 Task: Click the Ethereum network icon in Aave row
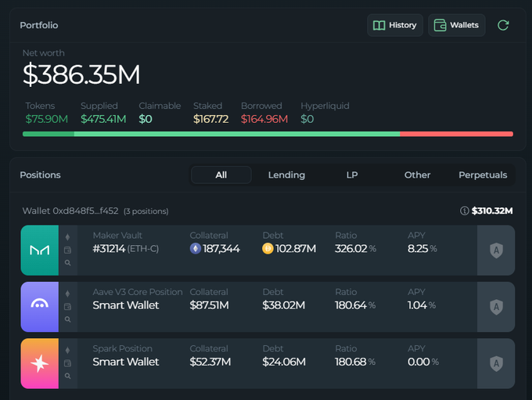[67, 294]
